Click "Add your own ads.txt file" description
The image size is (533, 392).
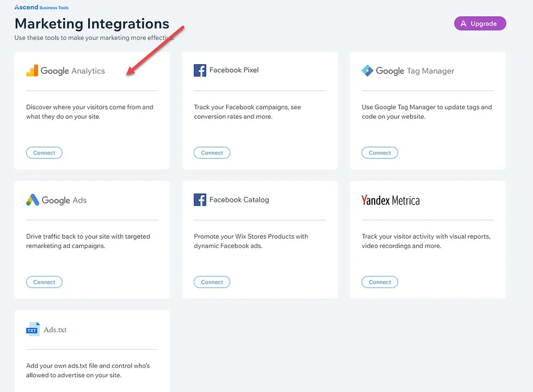(x=88, y=370)
